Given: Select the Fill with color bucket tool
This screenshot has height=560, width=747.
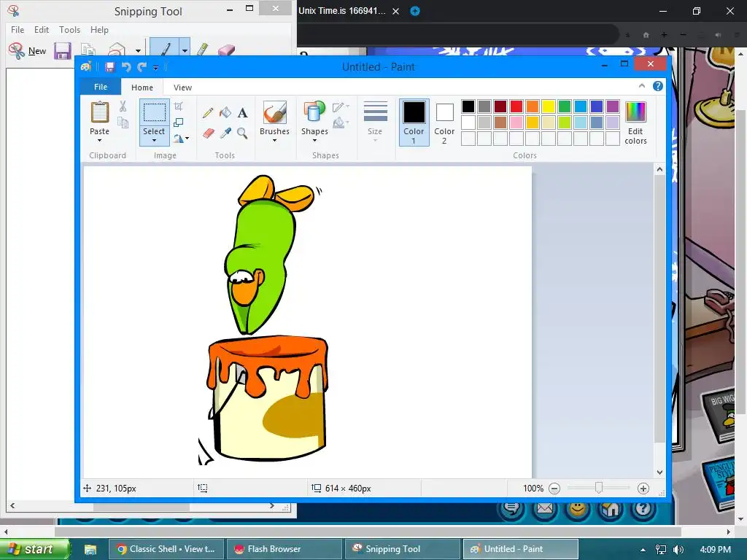Looking at the screenshot, I should [225, 113].
